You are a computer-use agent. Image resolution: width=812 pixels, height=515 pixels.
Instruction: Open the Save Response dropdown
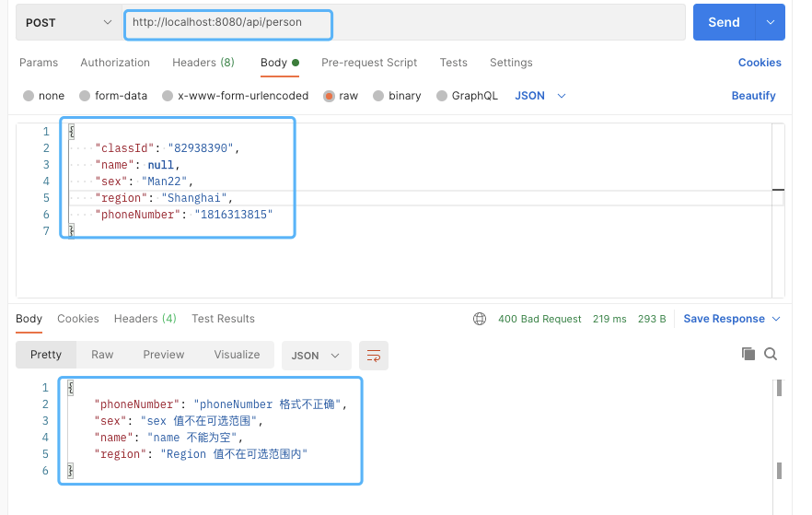[732, 319]
